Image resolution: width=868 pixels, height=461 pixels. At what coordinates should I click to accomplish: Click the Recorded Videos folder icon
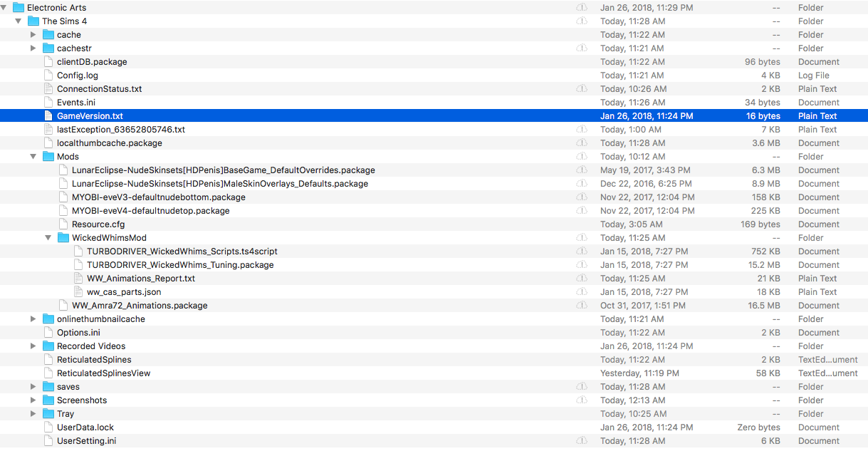pyautogui.click(x=48, y=346)
